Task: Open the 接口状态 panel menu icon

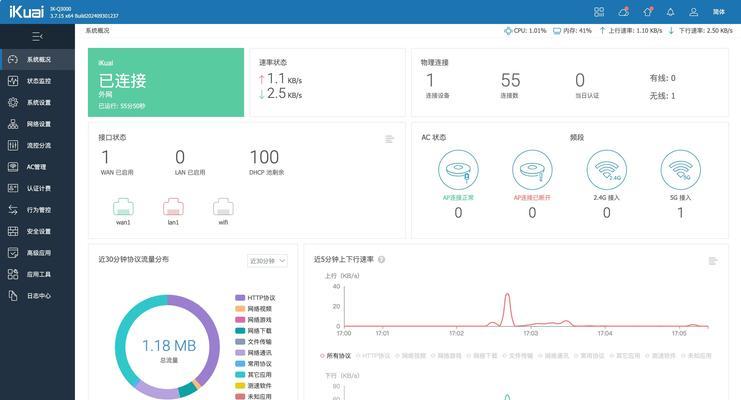Action: pyautogui.click(x=389, y=139)
